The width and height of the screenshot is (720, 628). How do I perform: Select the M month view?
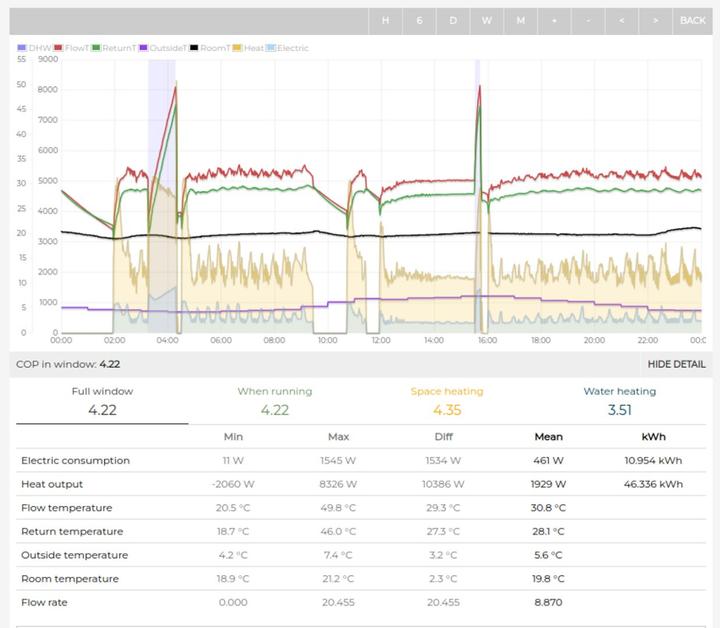click(520, 20)
